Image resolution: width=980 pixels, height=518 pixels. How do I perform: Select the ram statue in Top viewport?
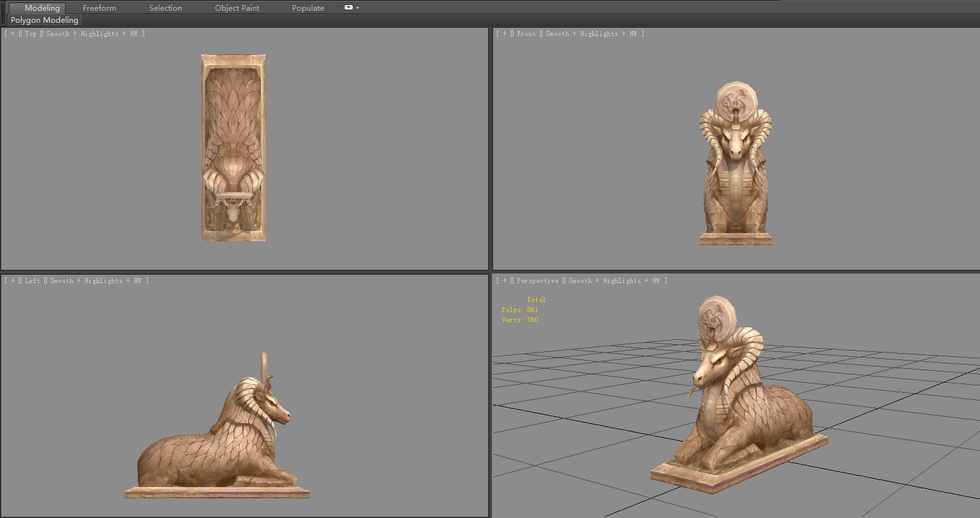click(x=233, y=147)
